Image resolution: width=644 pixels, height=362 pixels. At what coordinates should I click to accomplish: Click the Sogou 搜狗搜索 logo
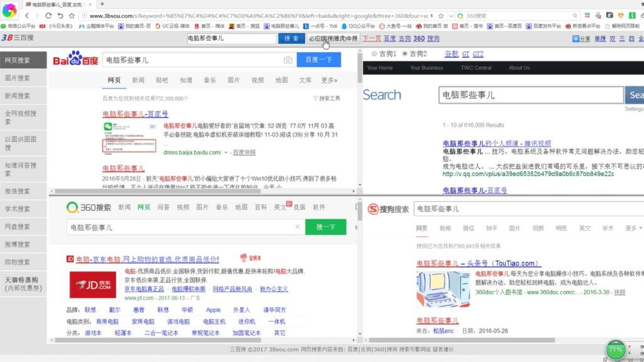(x=388, y=209)
